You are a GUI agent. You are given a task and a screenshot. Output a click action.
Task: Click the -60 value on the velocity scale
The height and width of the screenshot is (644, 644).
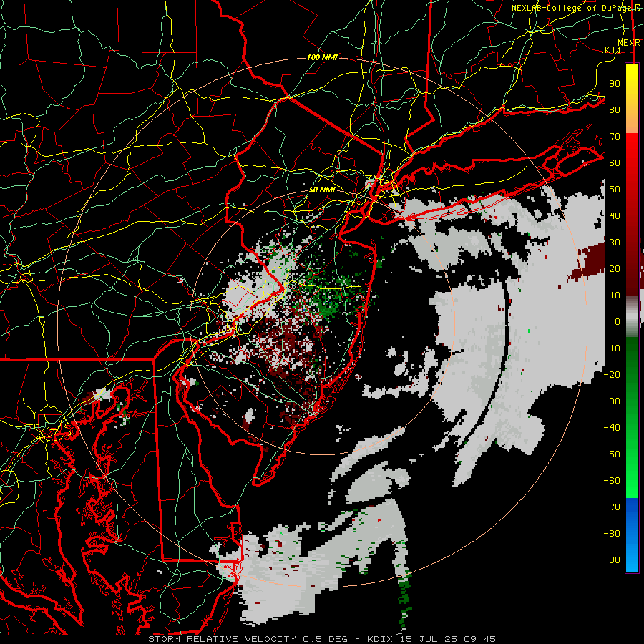pos(612,481)
